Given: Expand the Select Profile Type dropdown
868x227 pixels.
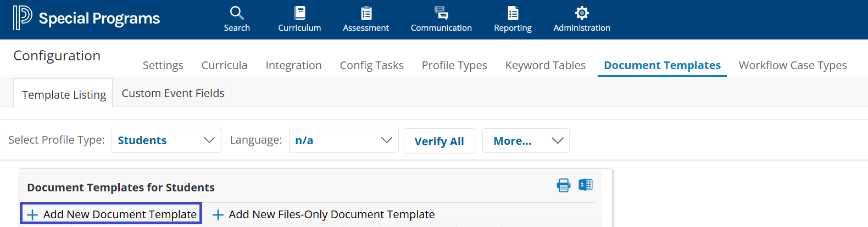Looking at the screenshot, I should (166, 140).
